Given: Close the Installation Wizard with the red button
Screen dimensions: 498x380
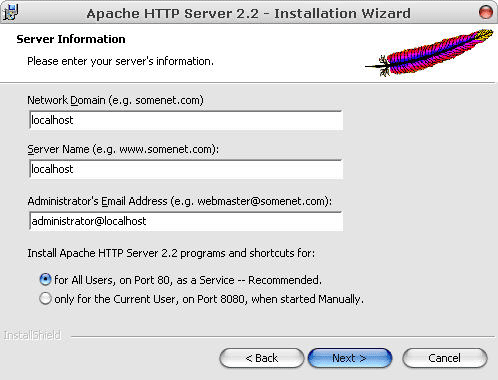Looking at the screenshot, I should coord(486,12).
